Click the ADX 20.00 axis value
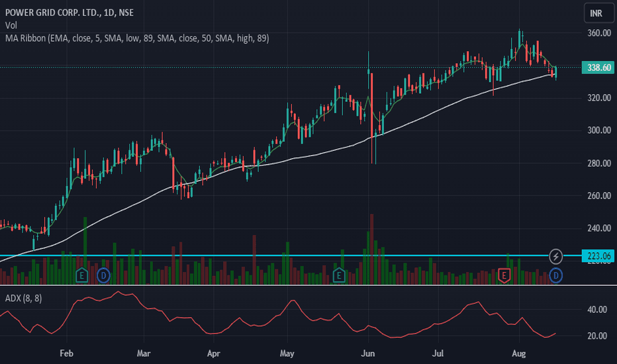 (597, 336)
